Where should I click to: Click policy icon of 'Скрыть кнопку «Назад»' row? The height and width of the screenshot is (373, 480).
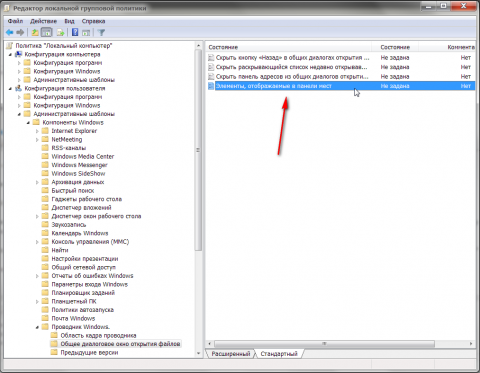click(211, 57)
